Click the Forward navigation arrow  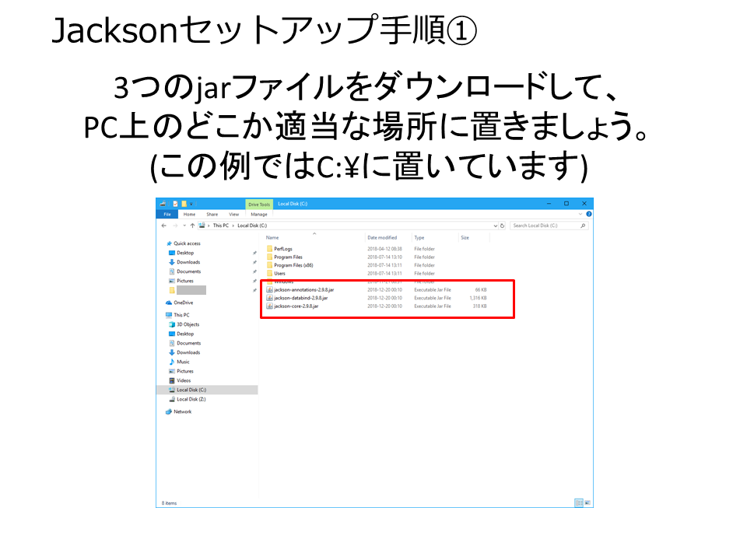tap(175, 226)
